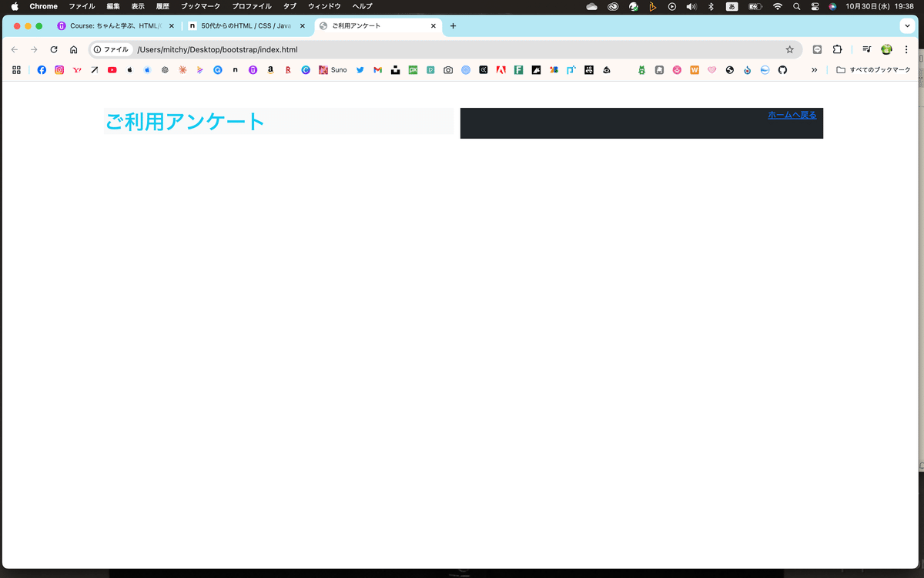
Task: Expand the bookmarks overflow chevron
Action: 814,70
